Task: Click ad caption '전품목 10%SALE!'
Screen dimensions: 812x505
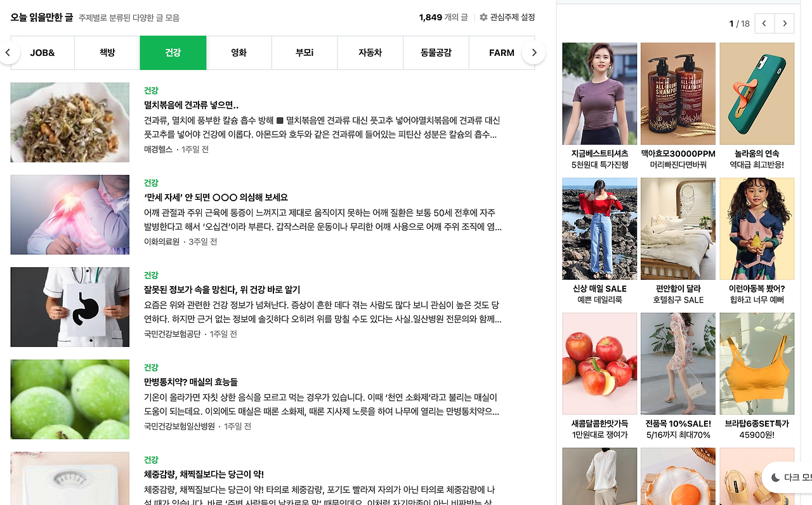Action: [x=678, y=424]
